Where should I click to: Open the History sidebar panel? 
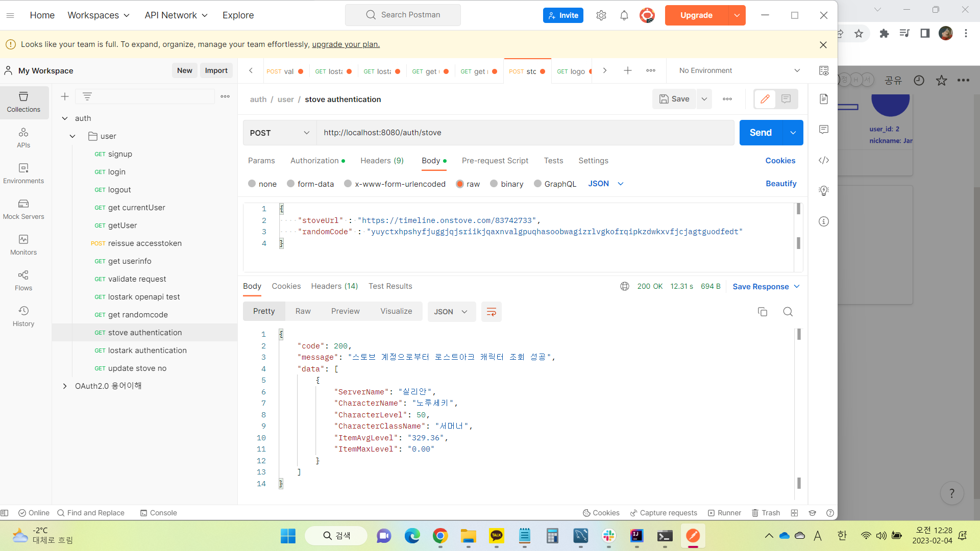pos(23,316)
